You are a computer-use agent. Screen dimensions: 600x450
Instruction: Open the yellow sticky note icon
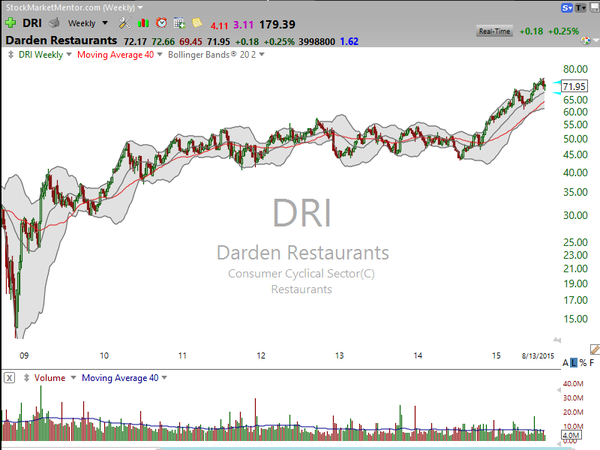pos(197,23)
